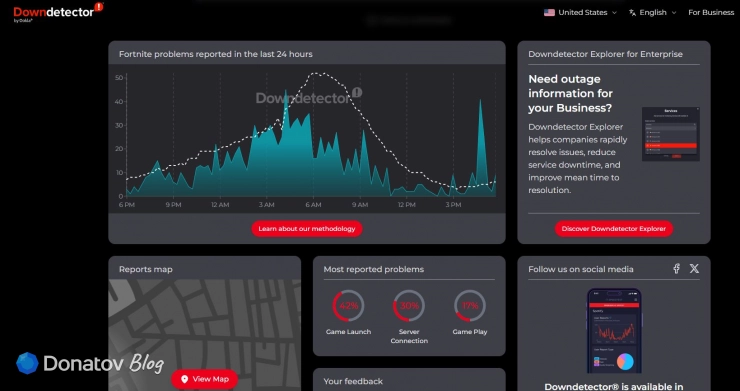Click the 'Most reported problems' heading
The height and width of the screenshot is (391, 740).
(x=374, y=269)
